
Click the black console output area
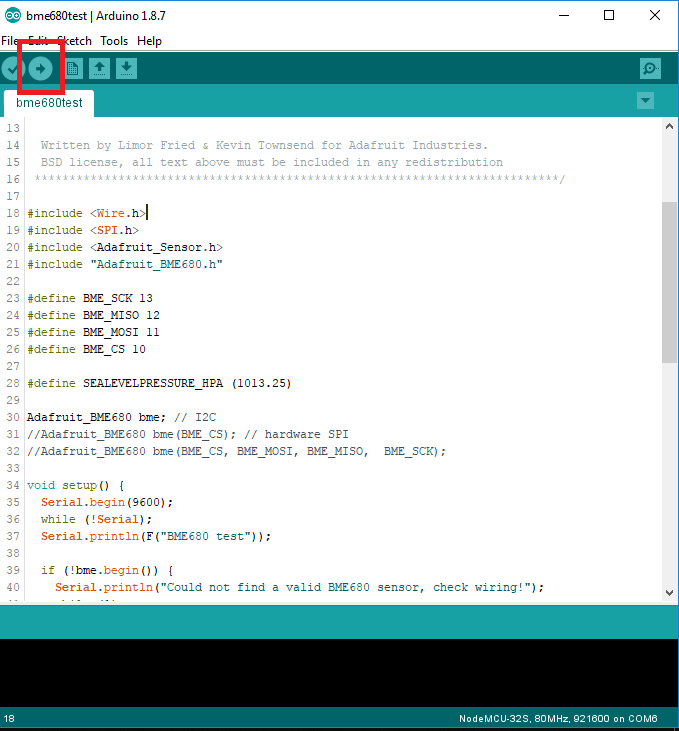339,673
